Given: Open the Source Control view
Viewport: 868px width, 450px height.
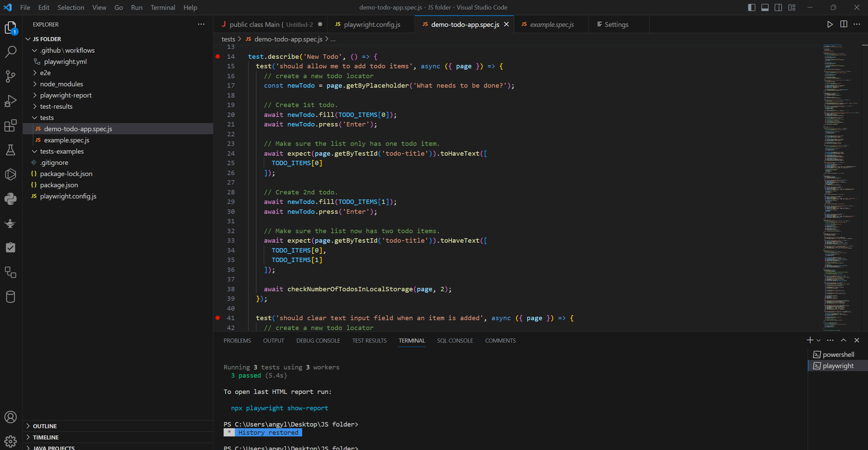Looking at the screenshot, I should (x=11, y=76).
